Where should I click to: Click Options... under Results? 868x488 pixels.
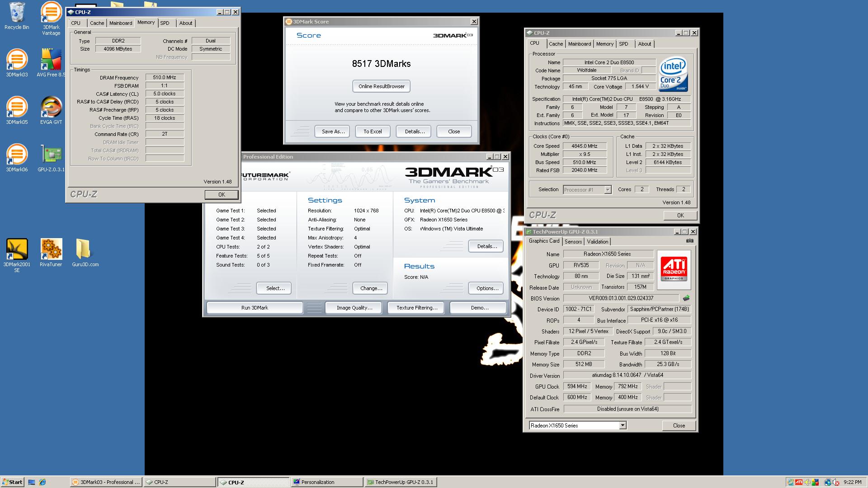tap(486, 288)
